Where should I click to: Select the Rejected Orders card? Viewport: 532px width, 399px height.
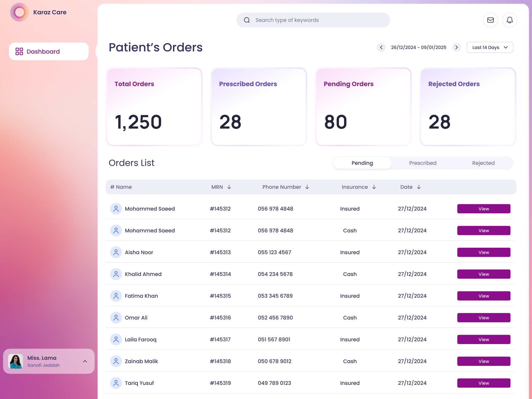click(468, 107)
